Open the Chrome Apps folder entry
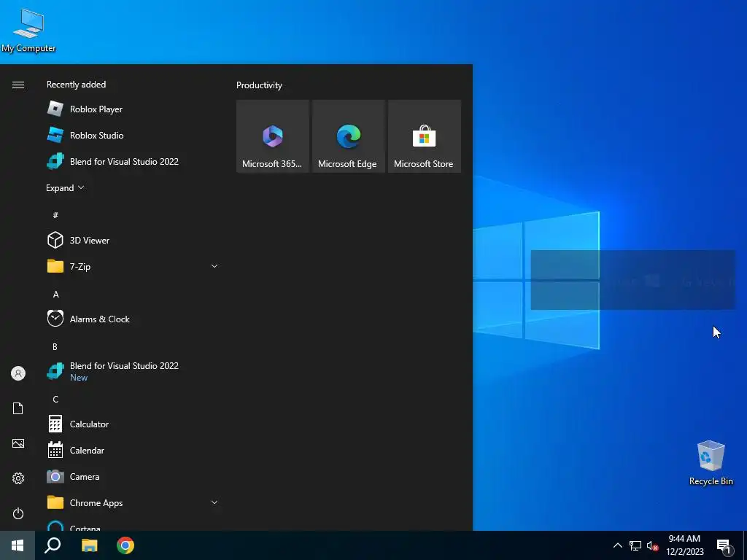The image size is (747, 560). pos(133,503)
